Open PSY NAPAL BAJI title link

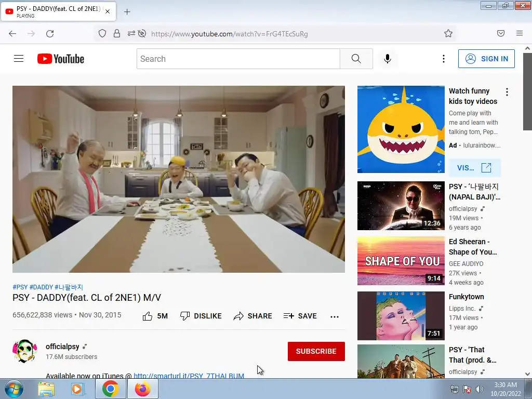point(474,192)
